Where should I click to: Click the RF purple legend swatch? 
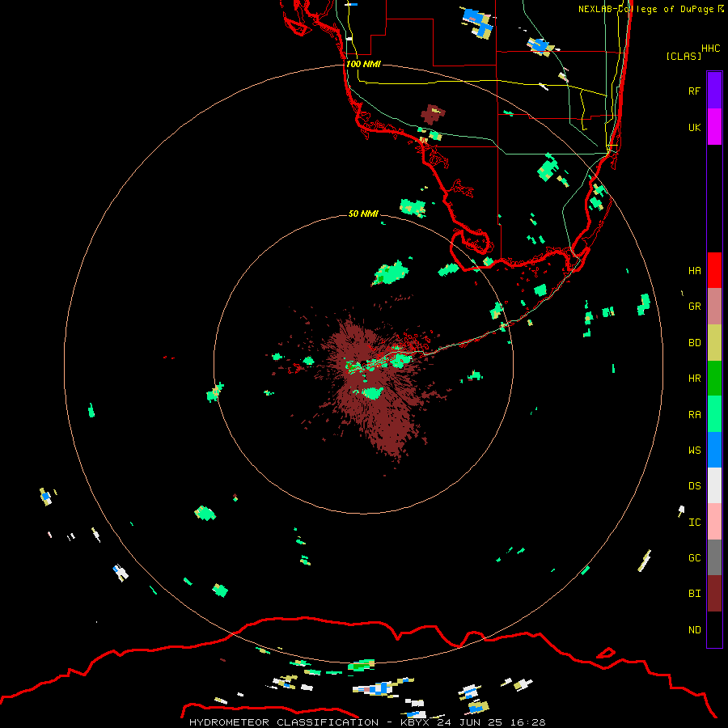(x=714, y=91)
